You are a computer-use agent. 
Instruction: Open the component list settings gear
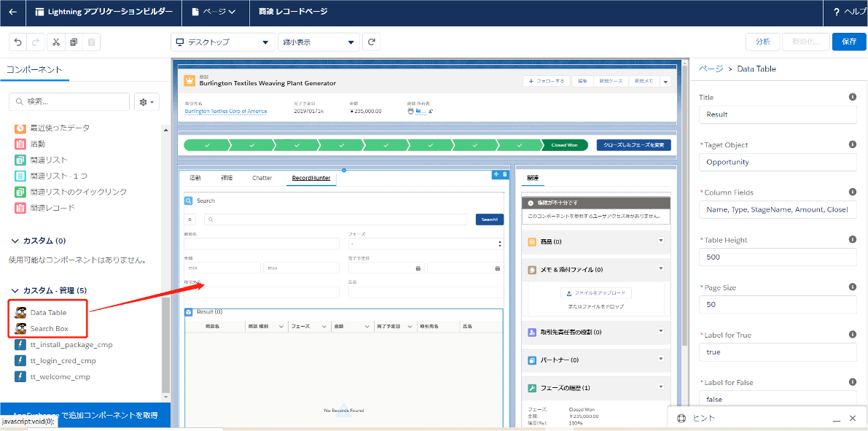147,102
